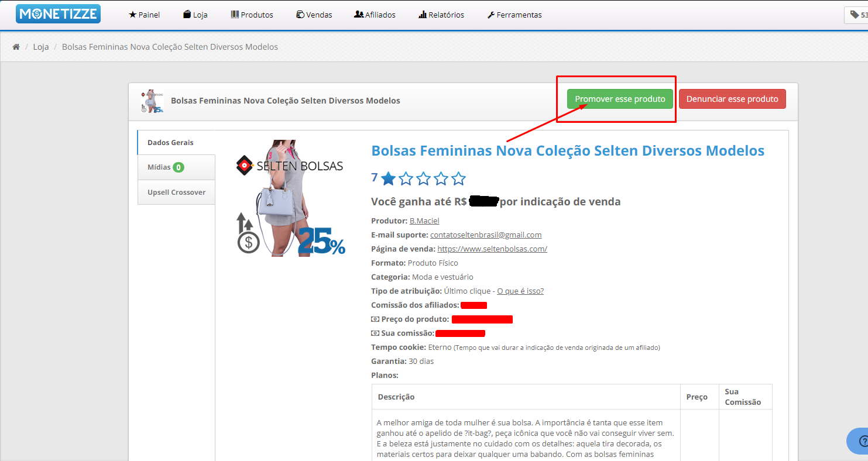Open the Upsell Crossover tab
The width and height of the screenshot is (868, 461).
(176, 192)
